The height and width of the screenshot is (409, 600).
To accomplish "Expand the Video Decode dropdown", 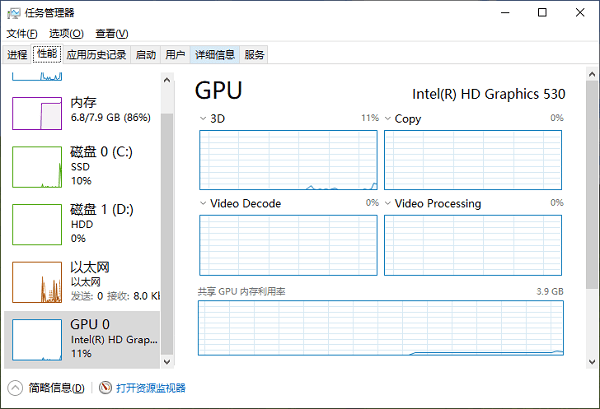I will click(204, 204).
